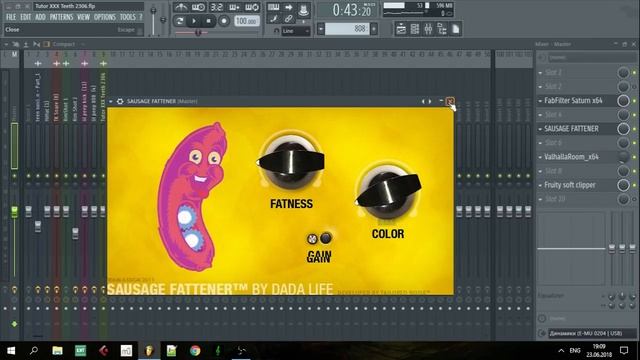
Task: Open SAUSAGE FATTENER slot arrow menu
Action: (x=540, y=129)
